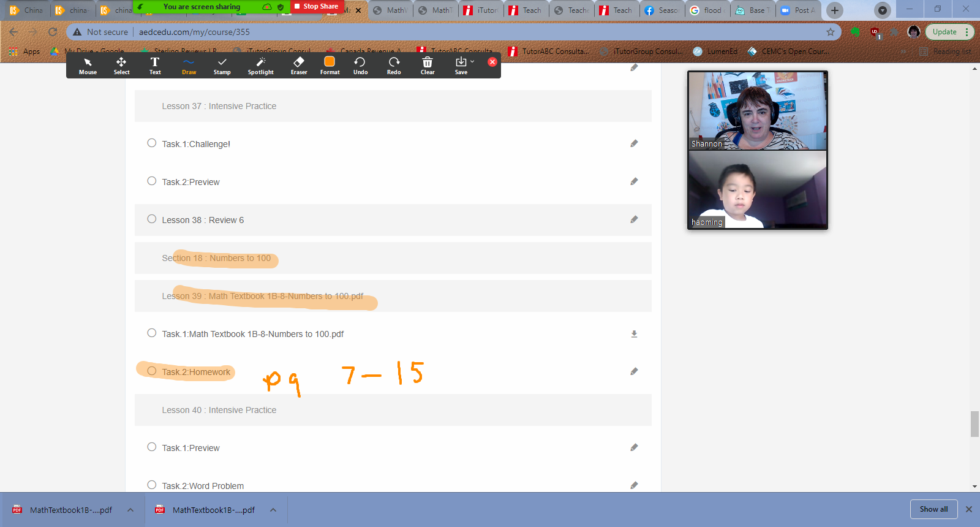Open the Stamp annotation tool
The width and height of the screenshot is (980, 527).
click(x=222, y=66)
